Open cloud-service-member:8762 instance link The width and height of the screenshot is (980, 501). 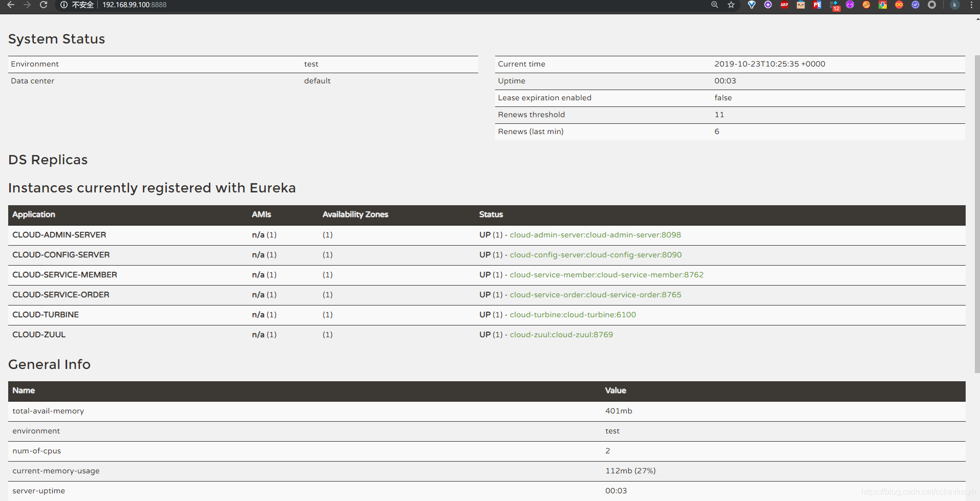coord(606,275)
